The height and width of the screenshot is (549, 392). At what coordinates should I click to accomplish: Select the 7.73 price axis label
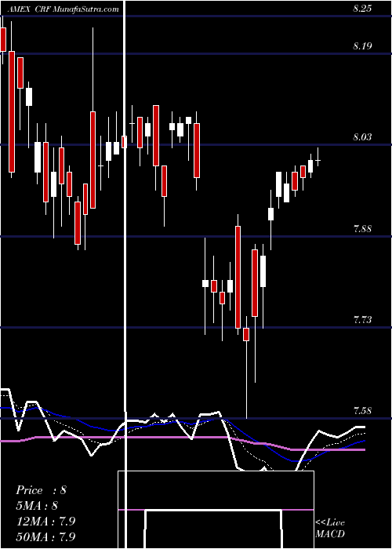(x=362, y=320)
